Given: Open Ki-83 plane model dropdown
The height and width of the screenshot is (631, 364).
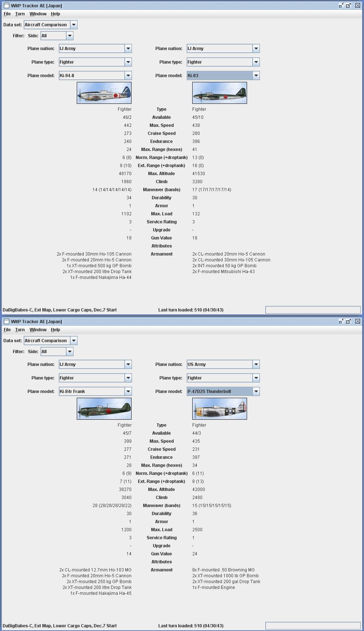Looking at the screenshot, I should (x=256, y=76).
